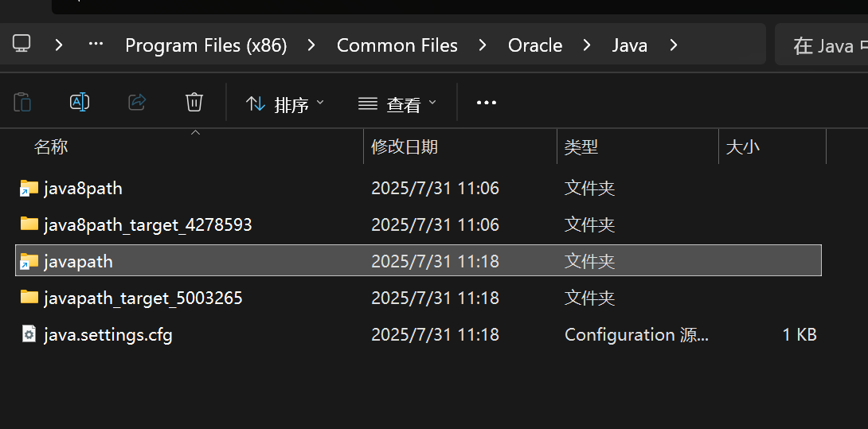Navigate to Common Files in breadcrumb

397,45
